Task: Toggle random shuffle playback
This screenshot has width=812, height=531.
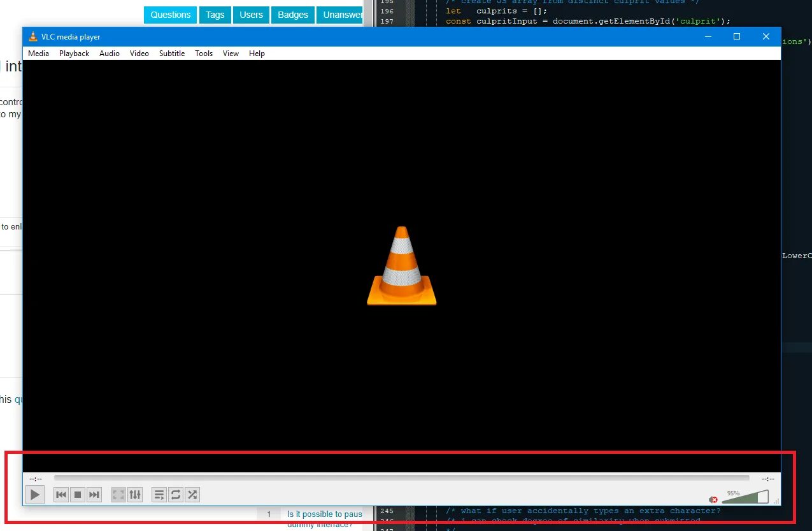Action: tap(192, 495)
